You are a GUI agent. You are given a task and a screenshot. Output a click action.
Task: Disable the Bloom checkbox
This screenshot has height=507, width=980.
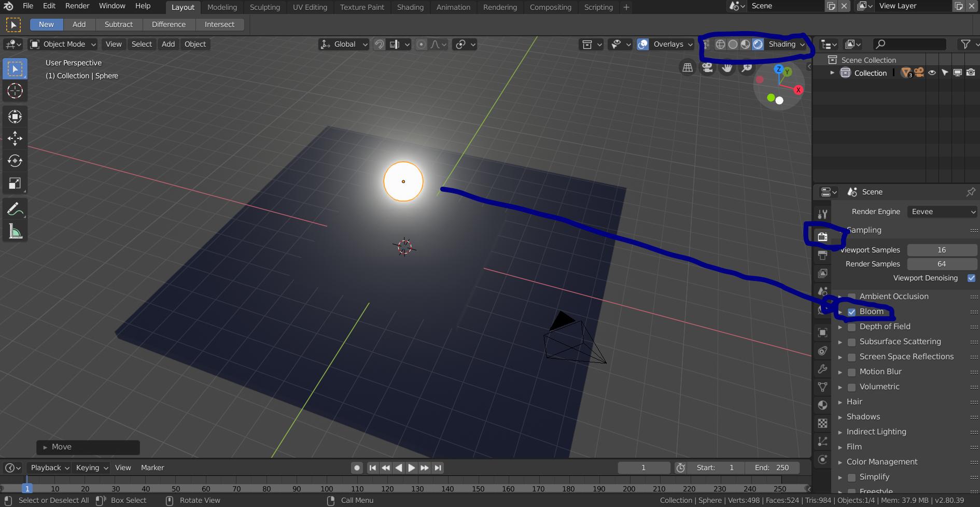pos(851,312)
